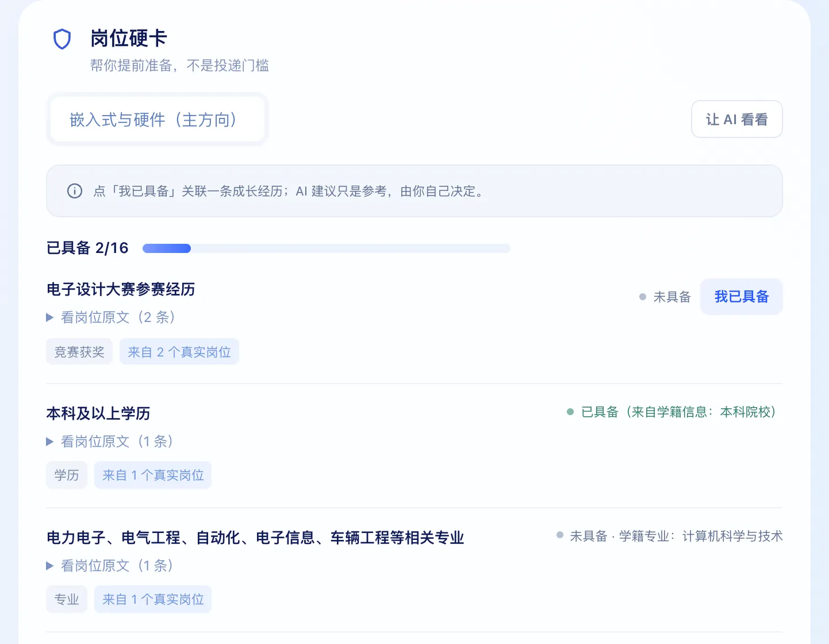Mark 电子设计大赛参赛经历 as 我已具备
829x644 pixels.
click(x=741, y=297)
